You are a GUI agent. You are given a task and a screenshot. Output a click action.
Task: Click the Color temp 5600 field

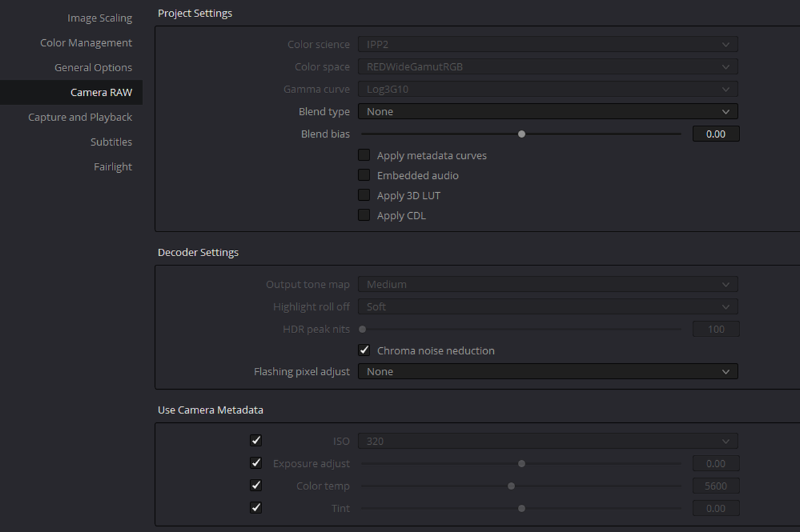coord(716,486)
